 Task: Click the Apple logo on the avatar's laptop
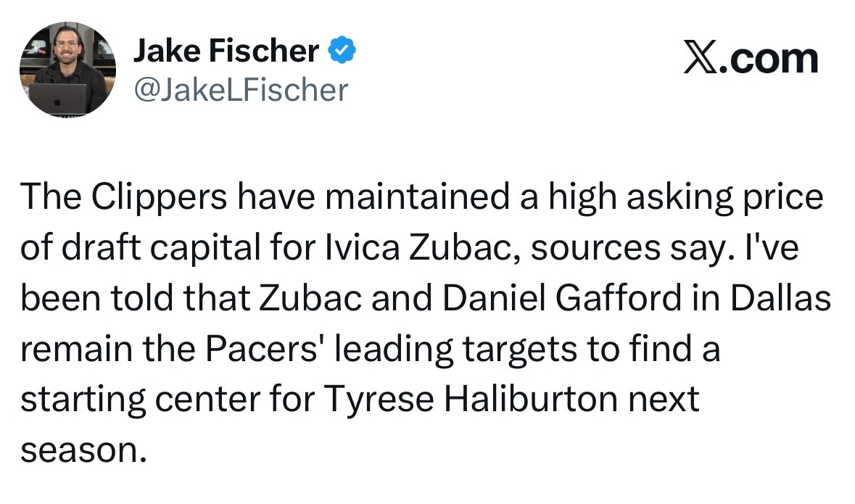click(x=57, y=100)
